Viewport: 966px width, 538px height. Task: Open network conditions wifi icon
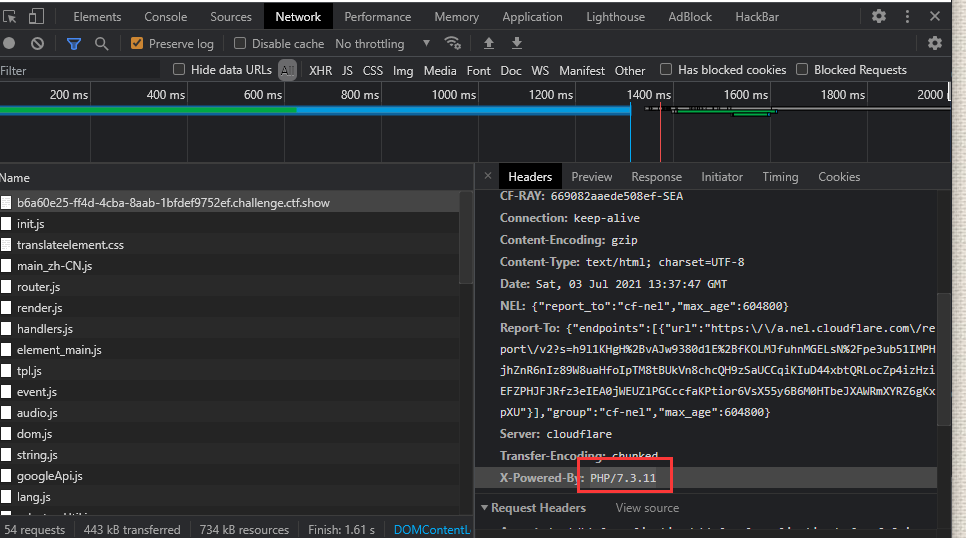[453, 43]
